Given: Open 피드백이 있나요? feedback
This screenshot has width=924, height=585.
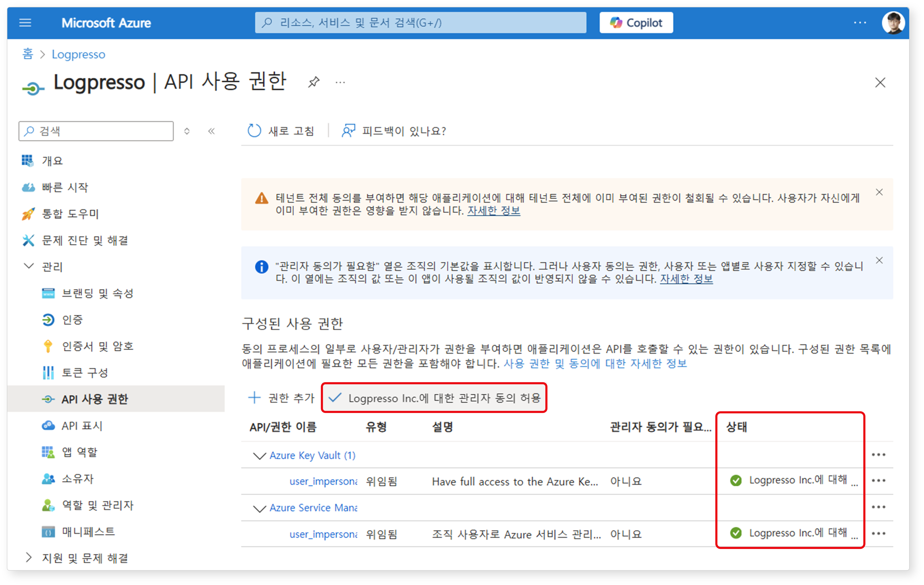Looking at the screenshot, I should click(394, 131).
